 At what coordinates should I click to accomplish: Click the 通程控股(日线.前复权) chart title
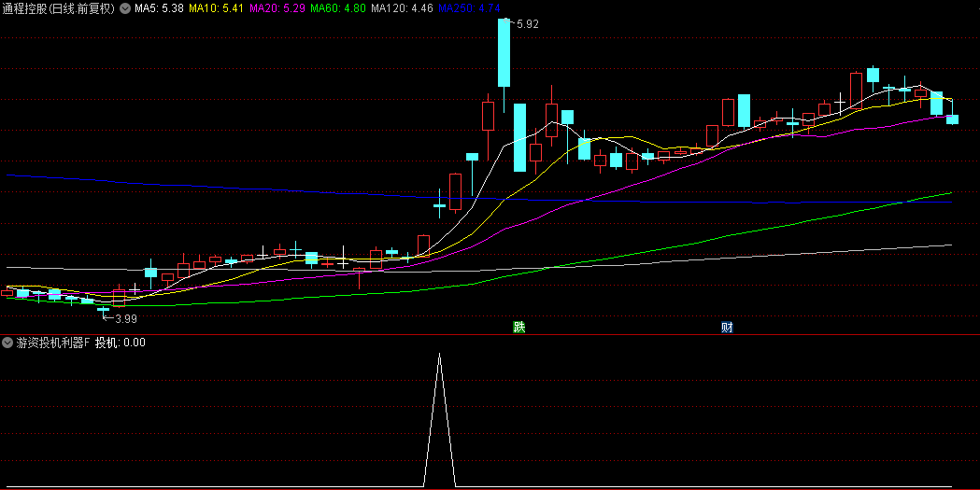58,8
